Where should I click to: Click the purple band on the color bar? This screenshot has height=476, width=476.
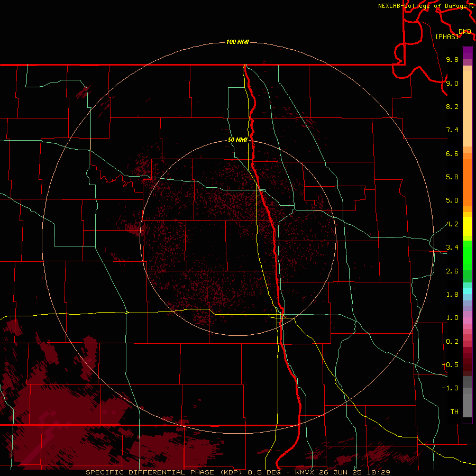pyautogui.click(x=467, y=53)
